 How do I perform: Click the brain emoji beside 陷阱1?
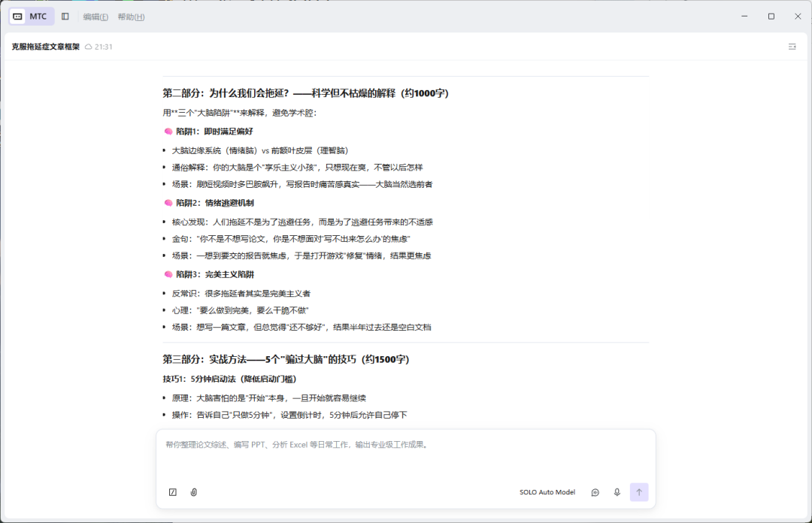pos(168,132)
